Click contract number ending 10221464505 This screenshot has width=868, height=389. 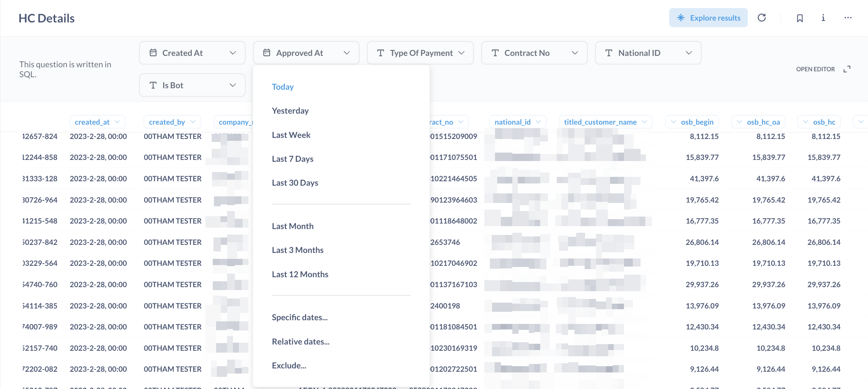(454, 179)
